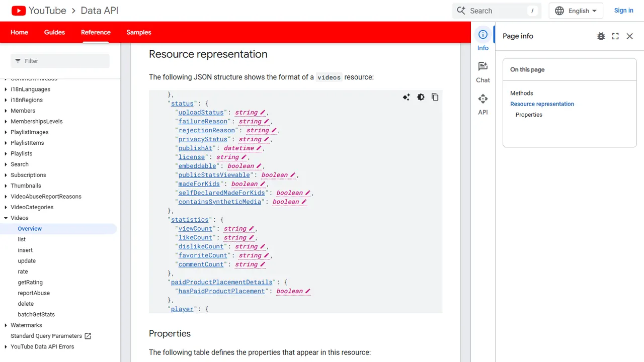Click the statistics object link in code
Image resolution: width=644 pixels, height=362 pixels.
[190, 220]
